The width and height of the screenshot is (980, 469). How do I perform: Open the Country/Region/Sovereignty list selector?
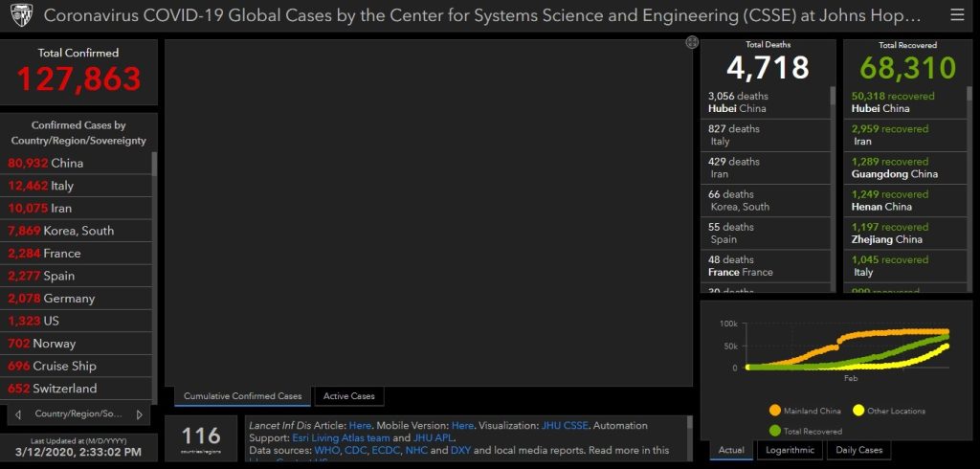pyautogui.click(x=78, y=414)
